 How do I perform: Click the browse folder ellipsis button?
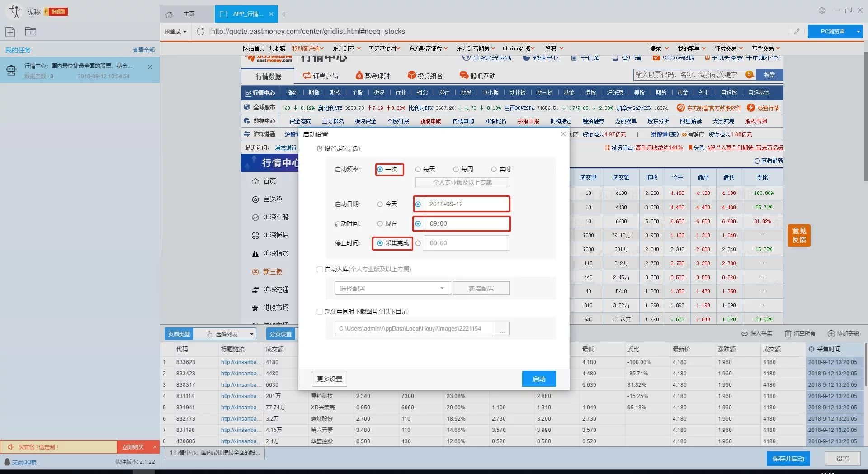click(502, 329)
